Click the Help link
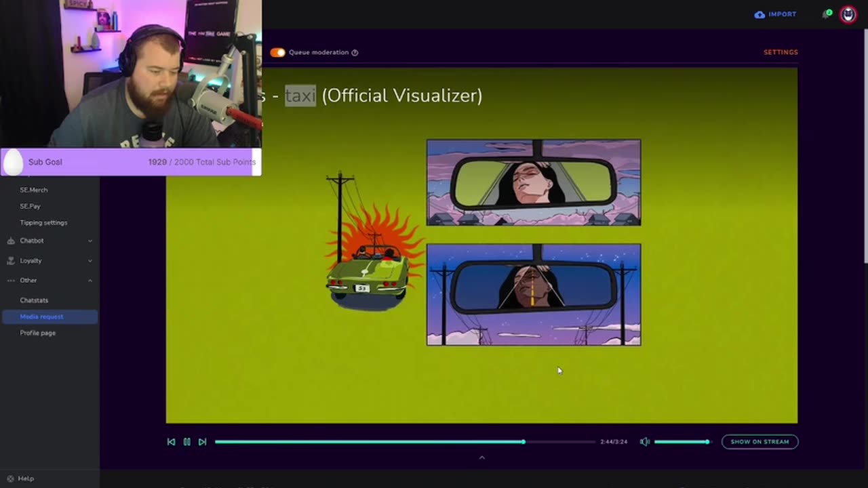868x488 pixels. 26,479
